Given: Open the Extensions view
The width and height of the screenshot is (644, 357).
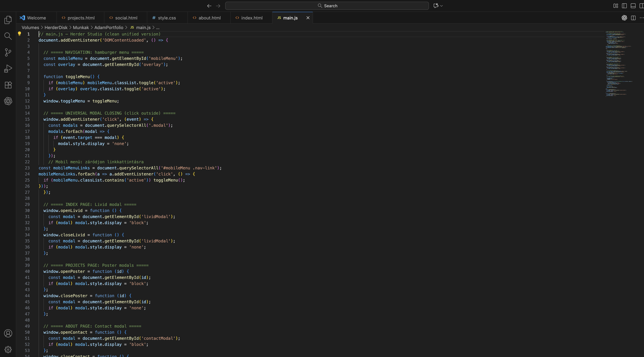Looking at the screenshot, I should pos(8,85).
